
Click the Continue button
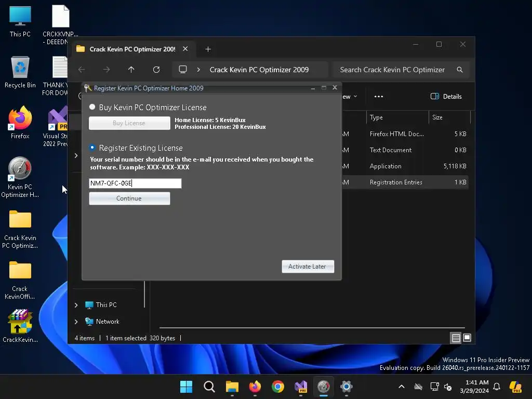point(129,198)
